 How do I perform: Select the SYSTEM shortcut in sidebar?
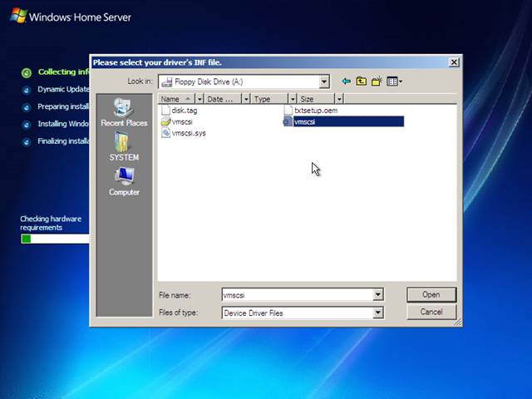[x=124, y=146]
